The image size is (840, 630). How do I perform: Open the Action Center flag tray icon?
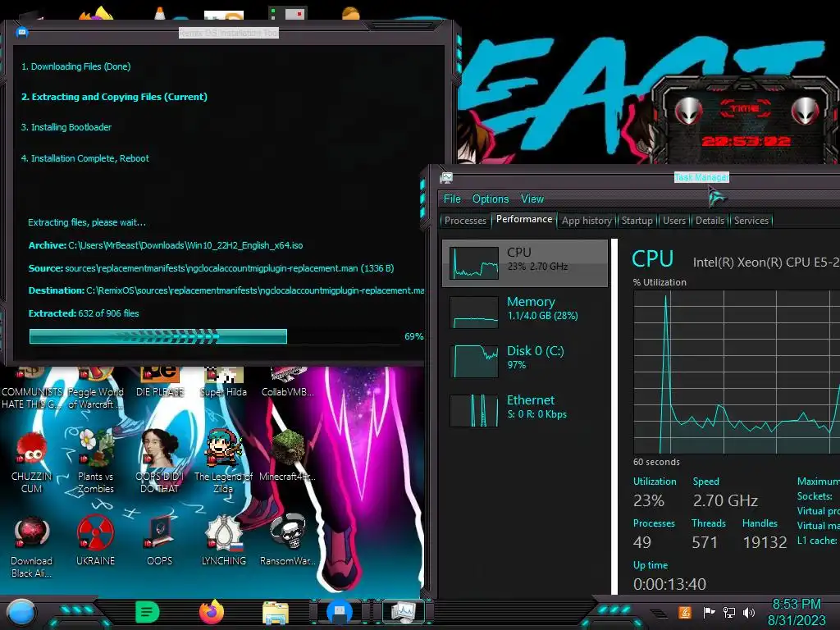click(x=709, y=612)
